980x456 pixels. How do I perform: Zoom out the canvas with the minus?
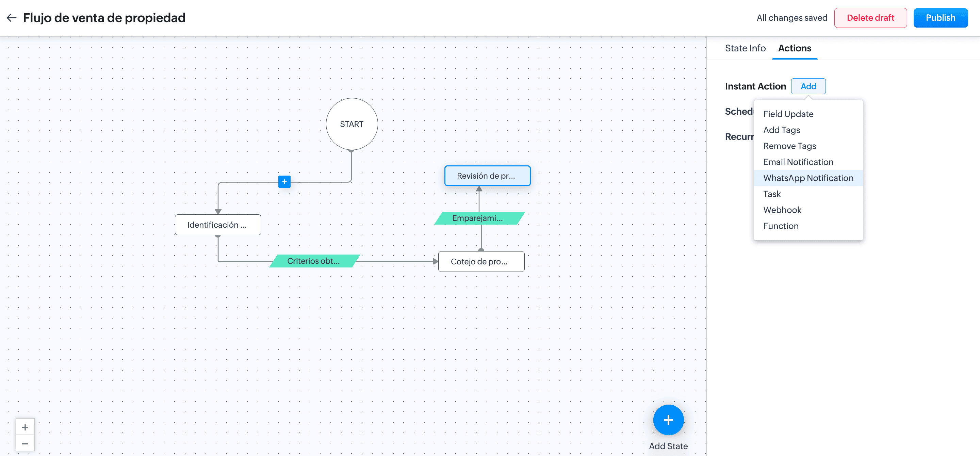[x=25, y=443]
